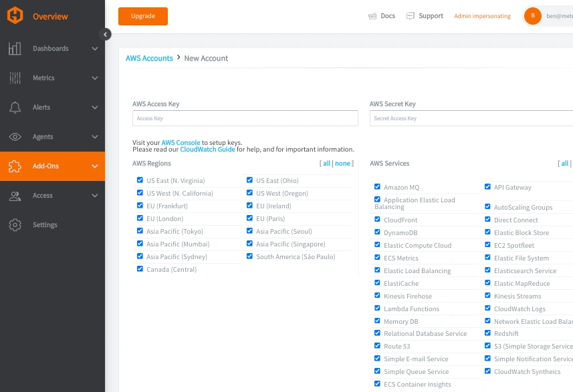Uncheck US East (Ohio) region
Image resolution: width=573 pixels, height=392 pixels.
coord(249,180)
